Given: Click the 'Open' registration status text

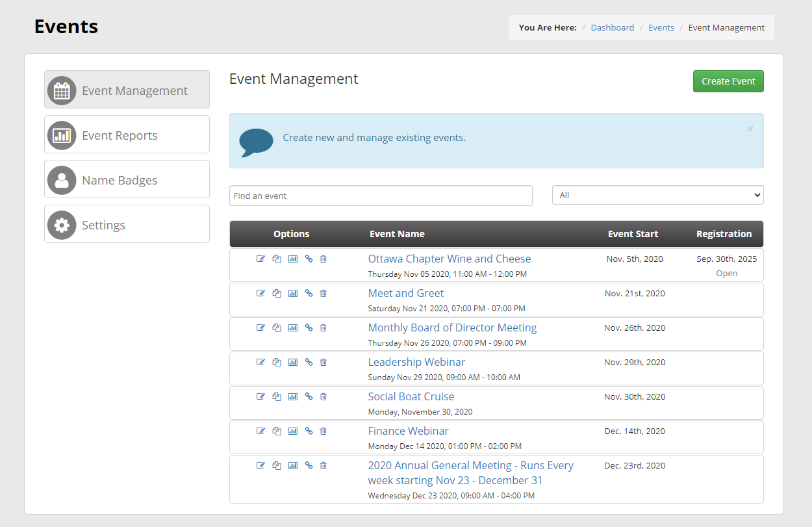Looking at the screenshot, I should point(726,274).
